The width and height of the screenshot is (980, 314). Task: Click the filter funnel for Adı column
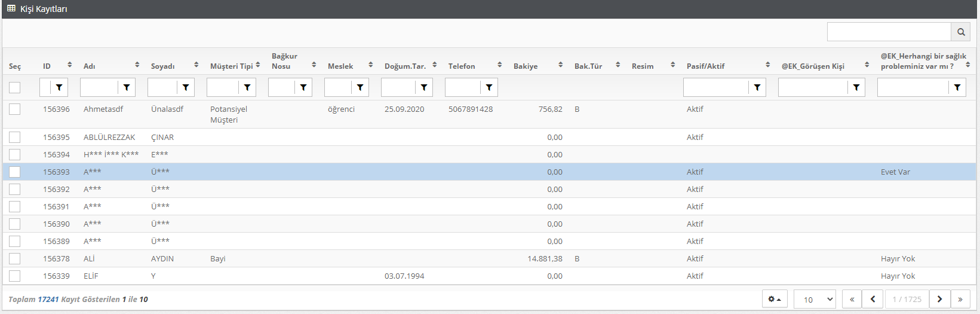[x=127, y=87]
